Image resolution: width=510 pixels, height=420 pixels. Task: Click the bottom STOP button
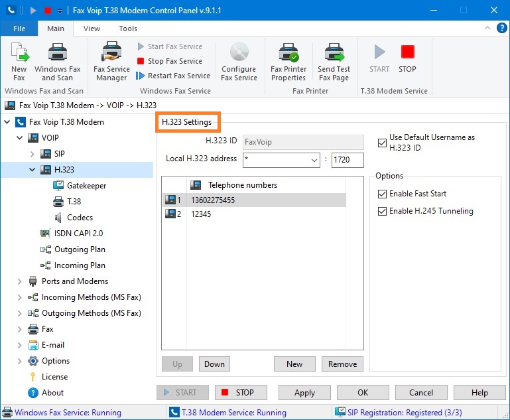(241, 393)
